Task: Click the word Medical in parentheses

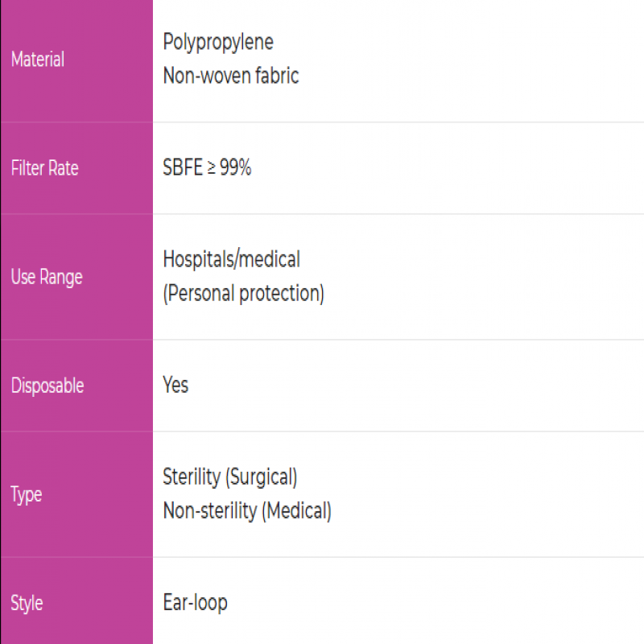Action: (x=296, y=511)
